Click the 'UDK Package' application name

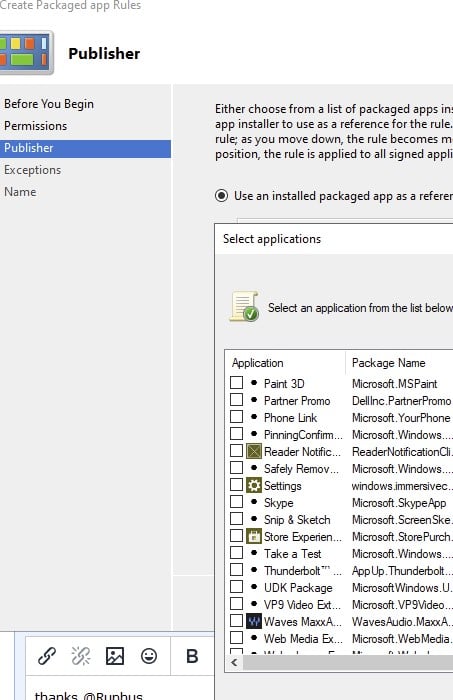298,588
